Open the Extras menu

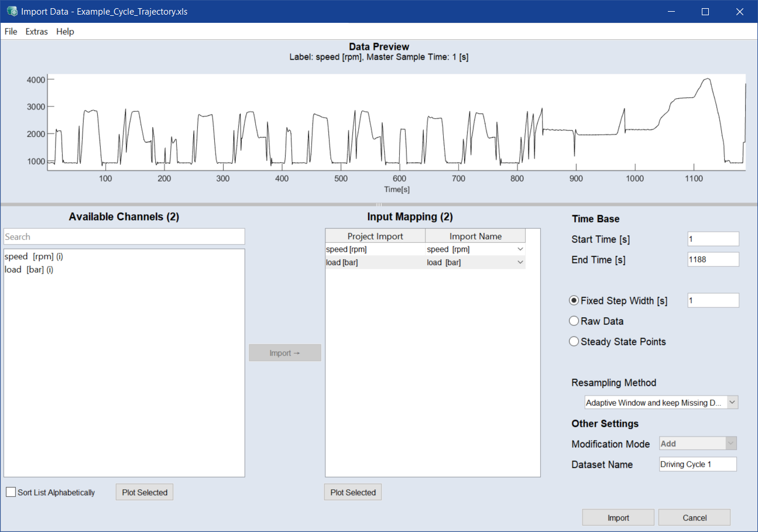[x=37, y=32]
